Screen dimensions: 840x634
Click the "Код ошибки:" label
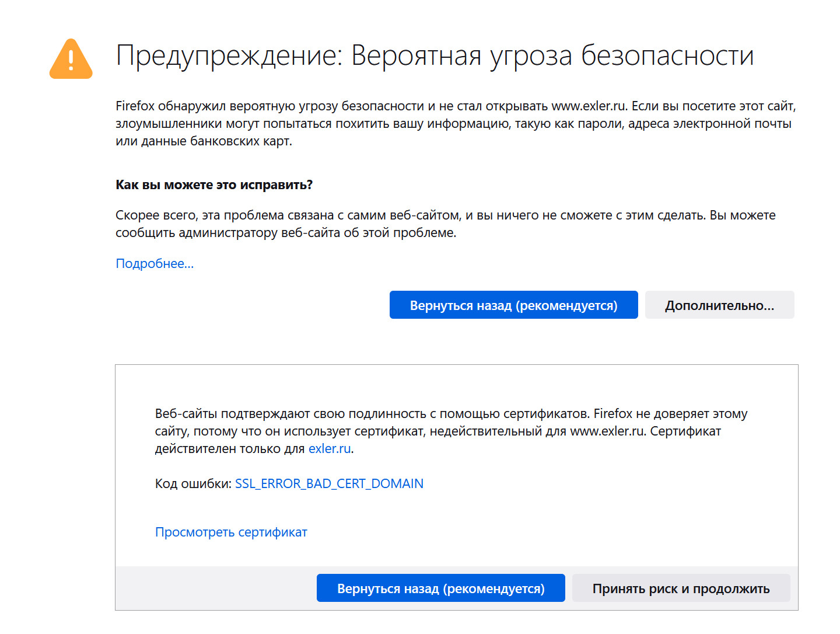click(x=193, y=484)
